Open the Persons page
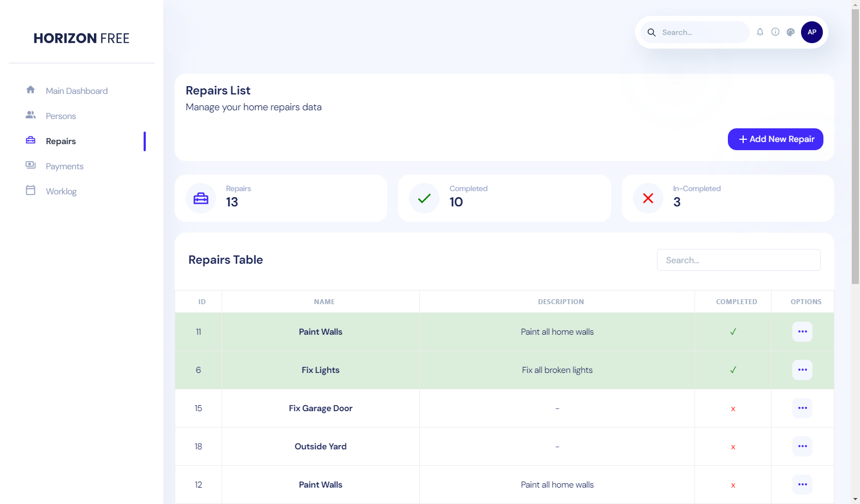860x504 pixels. click(61, 116)
